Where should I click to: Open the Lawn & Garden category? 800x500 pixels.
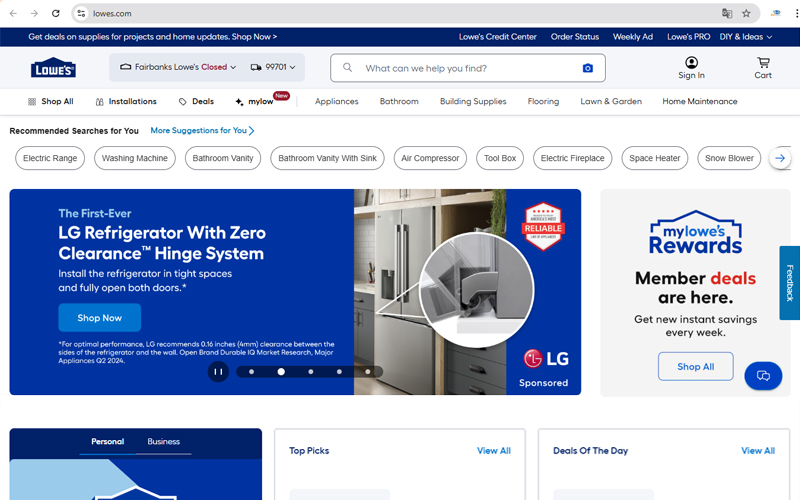pos(611,102)
